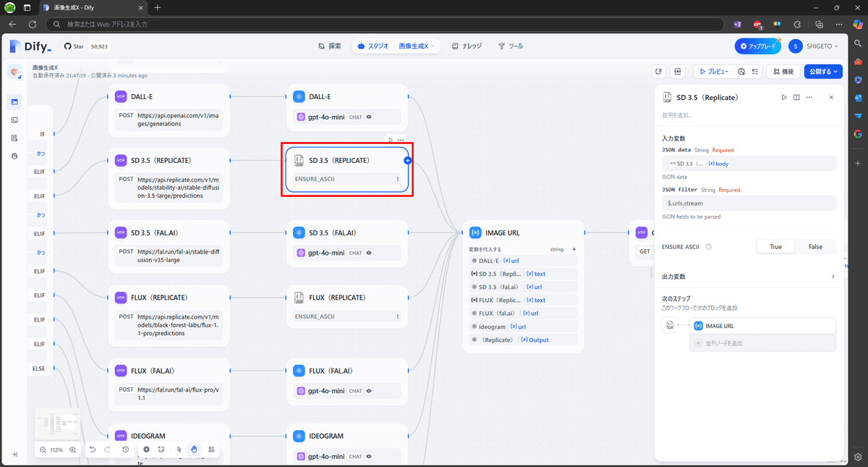Organize nodes with the layout icon
The width and height of the screenshot is (868, 467).
point(211,450)
